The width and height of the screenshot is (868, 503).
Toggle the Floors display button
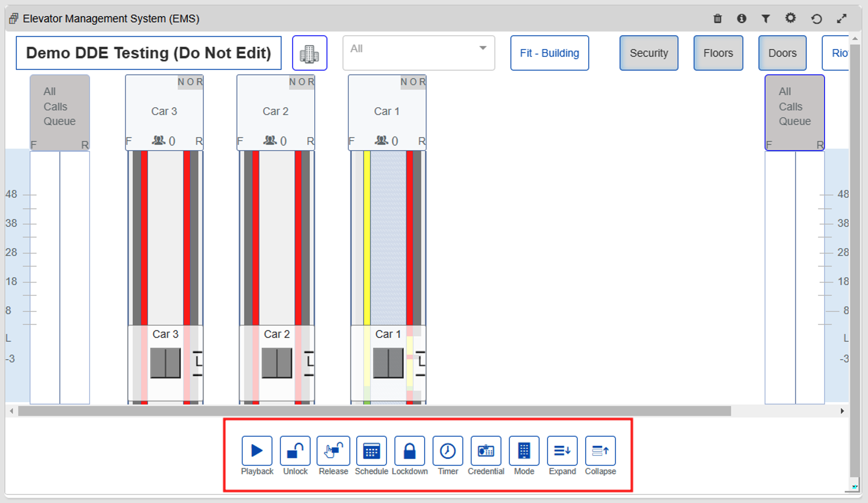click(x=718, y=53)
